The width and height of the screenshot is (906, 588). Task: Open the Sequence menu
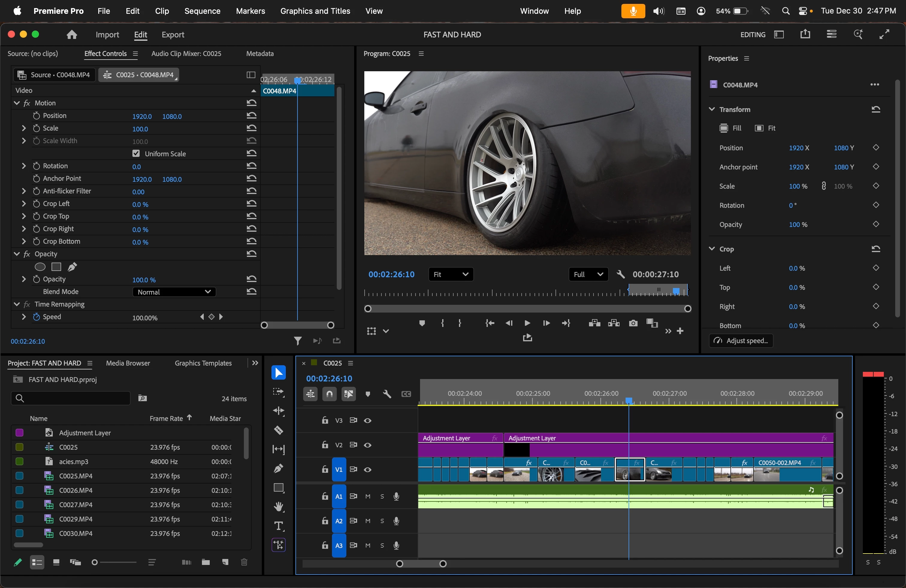coord(202,11)
